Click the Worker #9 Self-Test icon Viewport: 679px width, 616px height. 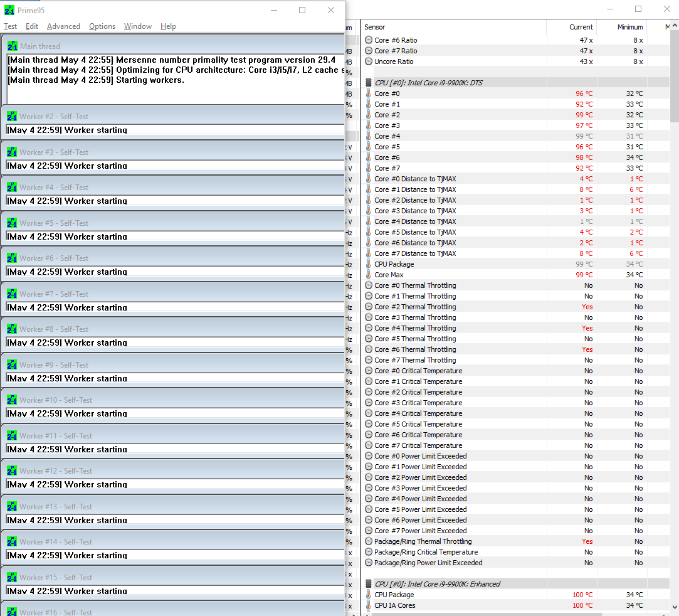point(12,364)
